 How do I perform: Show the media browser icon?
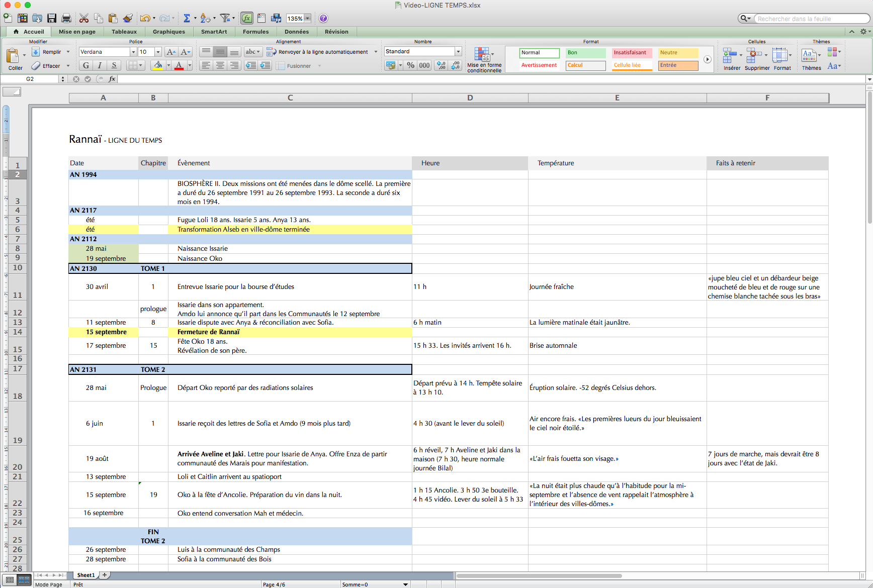tap(276, 18)
